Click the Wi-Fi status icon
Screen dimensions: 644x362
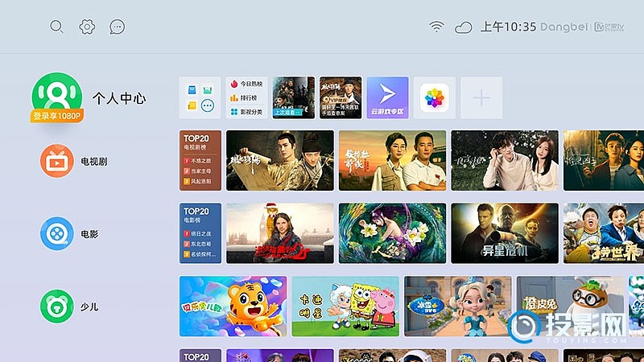tap(436, 27)
